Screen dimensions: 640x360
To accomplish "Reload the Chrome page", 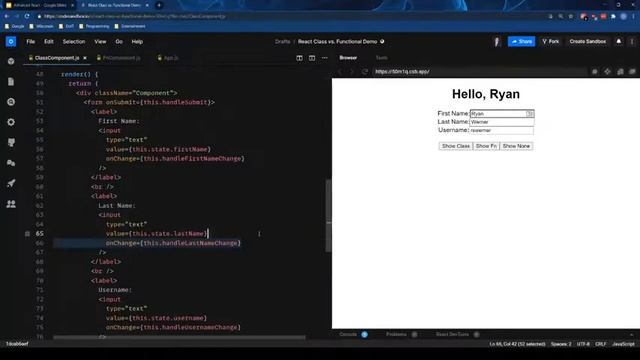I will pyautogui.click(x=27, y=16).
